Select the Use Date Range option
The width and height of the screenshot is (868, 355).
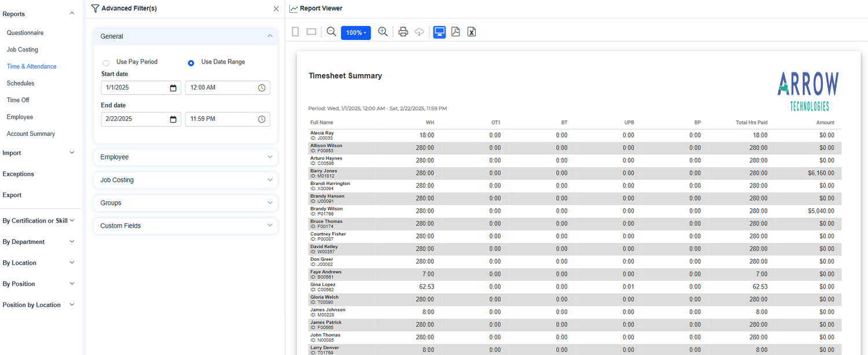point(191,62)
